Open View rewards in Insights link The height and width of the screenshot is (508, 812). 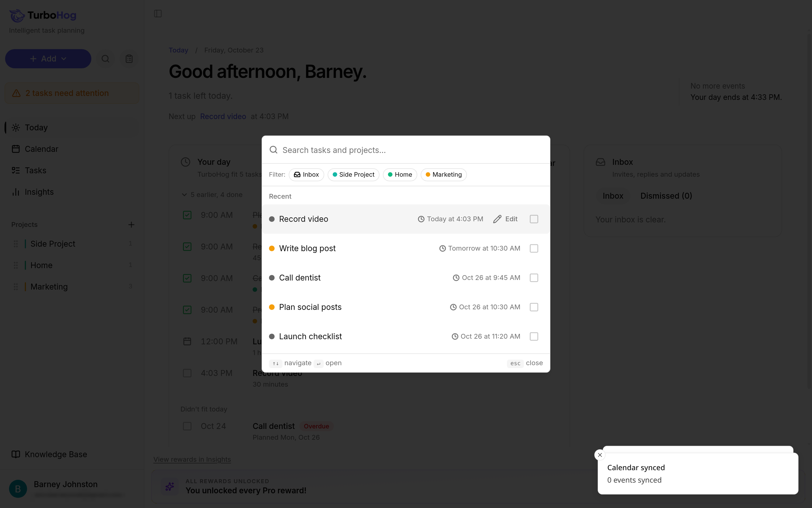(192, 459)
